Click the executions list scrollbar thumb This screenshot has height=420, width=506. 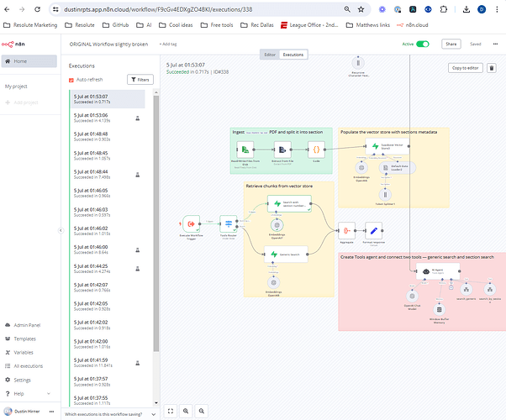point(156,223)
